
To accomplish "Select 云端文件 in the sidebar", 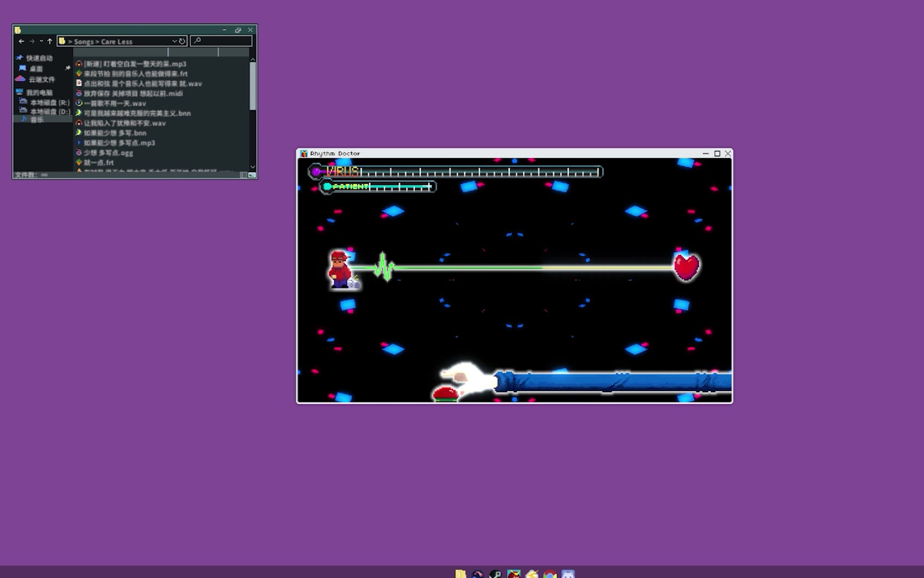I will pos(42,79).
